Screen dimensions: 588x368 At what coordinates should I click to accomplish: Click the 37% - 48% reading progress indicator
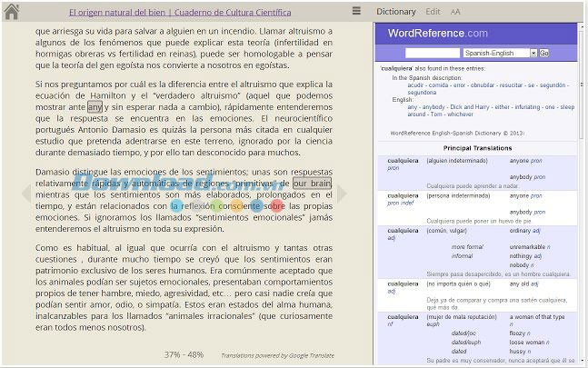click(184, 354)
